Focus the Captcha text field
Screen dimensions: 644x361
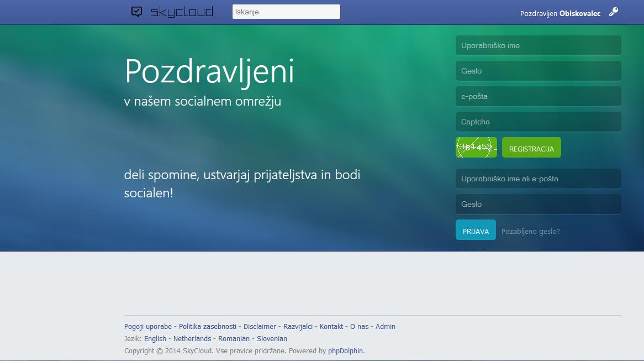click(538, 122)
